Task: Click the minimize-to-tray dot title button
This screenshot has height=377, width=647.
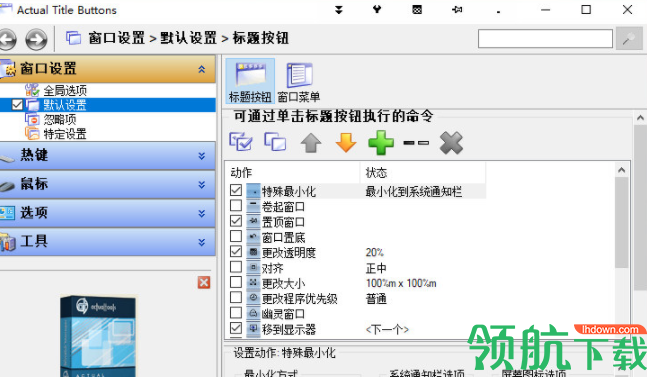Action: [498, 12]
